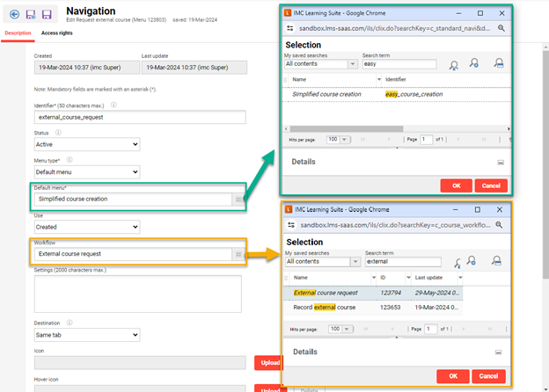Viewport: 549px width, 392px height.
Task: Open the Default menu selection picker icon
Action: click(238, 200)
